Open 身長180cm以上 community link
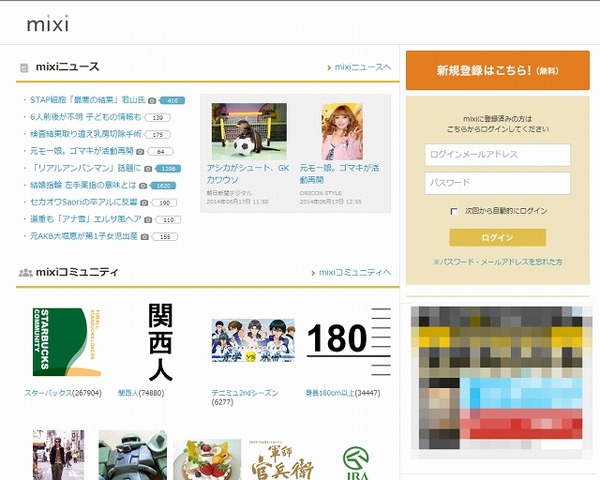Image resolution: width=600 pixels, height=480 pixels. 329,393
